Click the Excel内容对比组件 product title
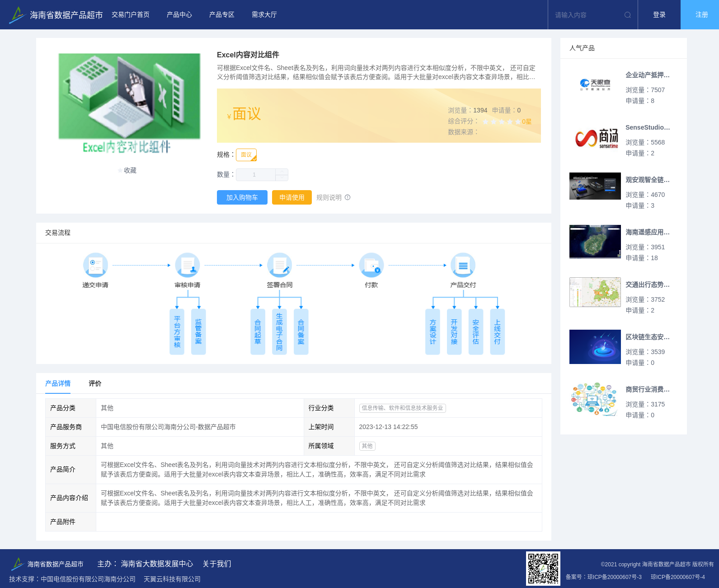The width and height of the screenshot is (719, 588). point(248,55)
